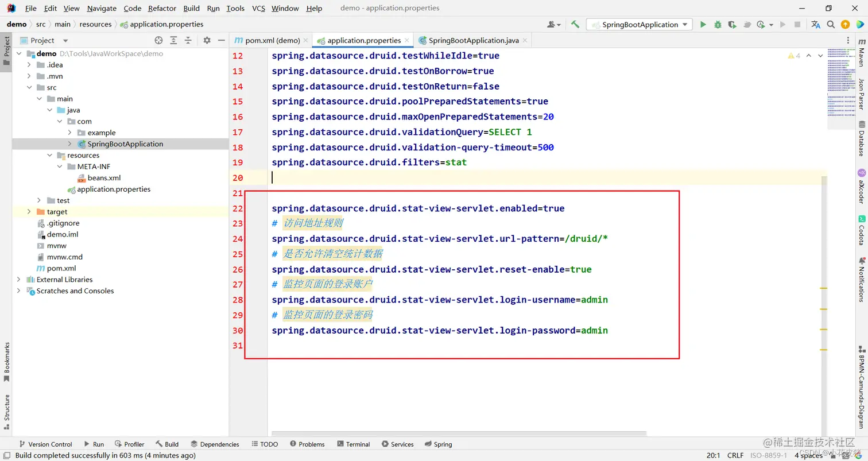Open the user account dropdown icon
This screenshot has width=868, height=461.
click(553, 25)
